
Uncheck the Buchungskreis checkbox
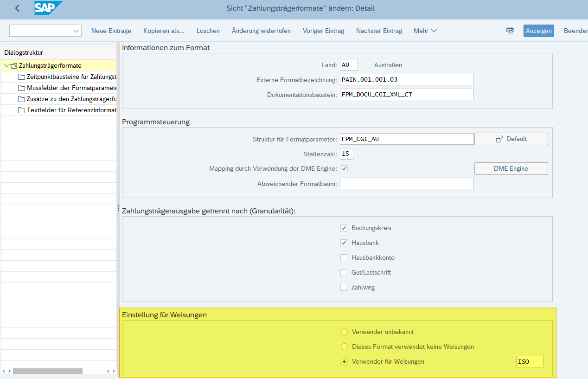pyautogui.click(x=344, y=228)
